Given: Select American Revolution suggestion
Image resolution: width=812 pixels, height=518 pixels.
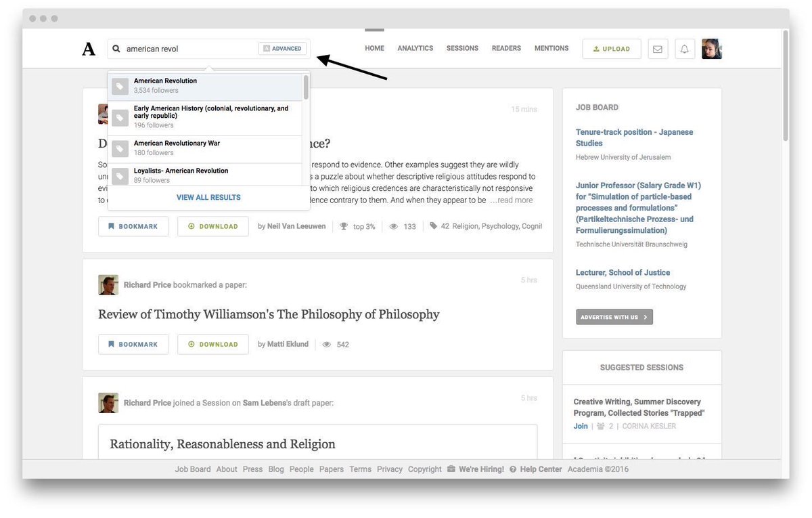Looking at the screenshot, I should tap(205, 87).
